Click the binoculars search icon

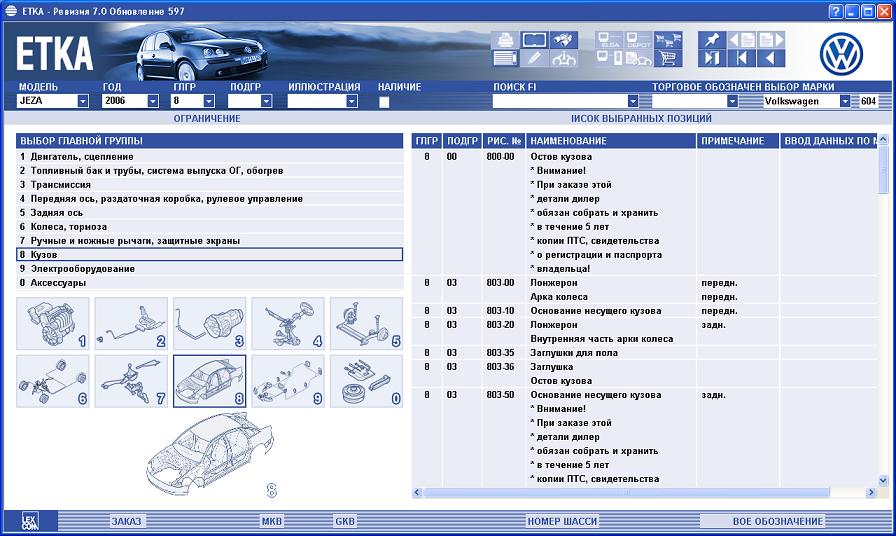(x=563, y=40)
